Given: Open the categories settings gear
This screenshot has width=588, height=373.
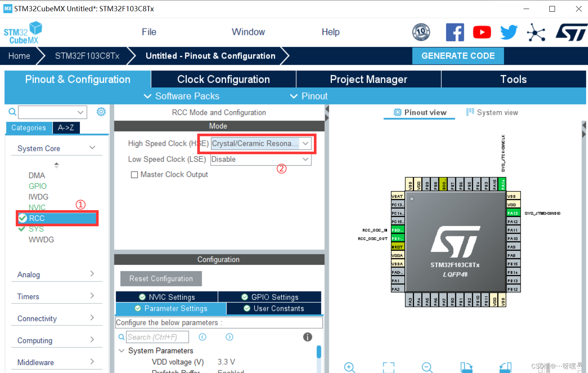Looking at the screenshot, I should 101,112.
